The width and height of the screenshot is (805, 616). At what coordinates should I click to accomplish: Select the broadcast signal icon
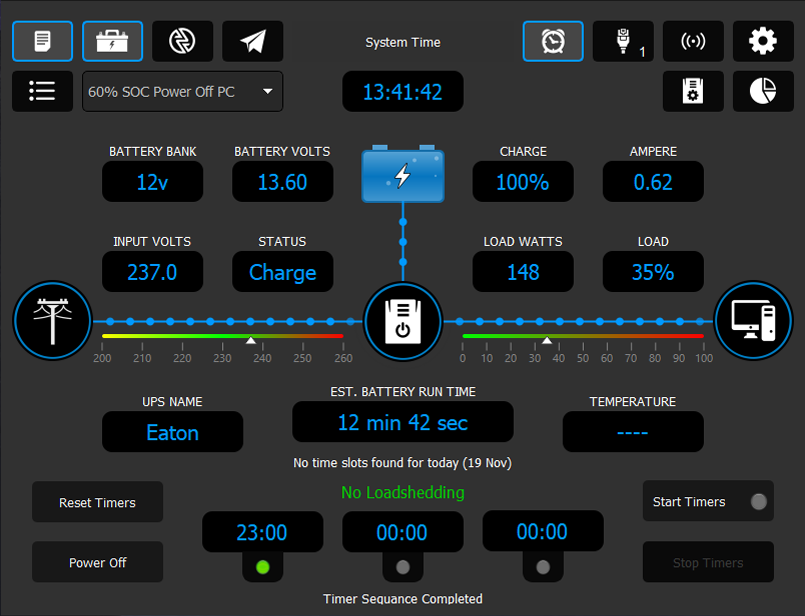[x=693, y=41]
